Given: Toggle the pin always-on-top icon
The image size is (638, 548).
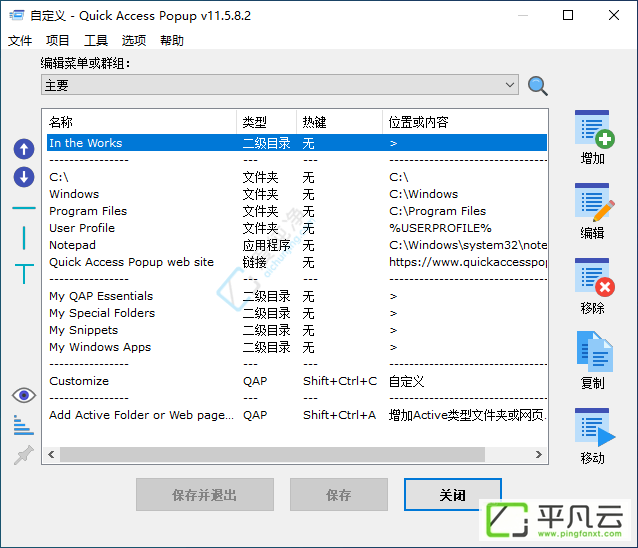Looking at the screenshot, I should pyautogui.click(x=24, y=455).
